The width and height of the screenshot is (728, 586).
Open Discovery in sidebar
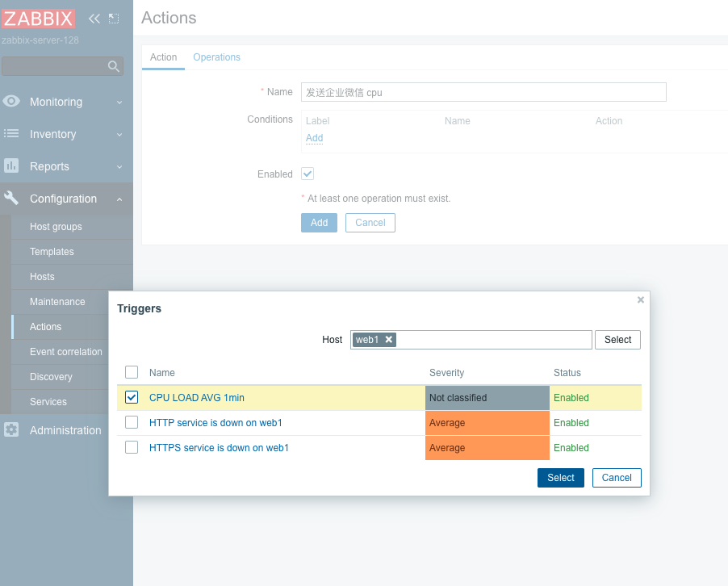coord(51,377)
